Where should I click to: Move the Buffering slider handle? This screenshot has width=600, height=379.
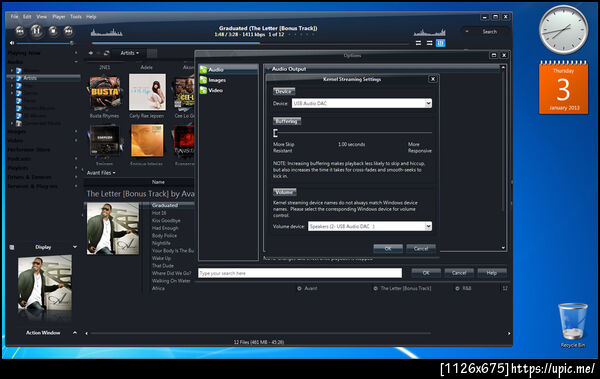[275, 133]
